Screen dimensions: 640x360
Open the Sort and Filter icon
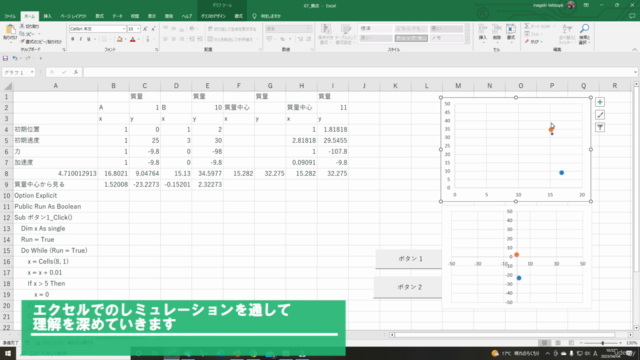click(x=567, y=29)
